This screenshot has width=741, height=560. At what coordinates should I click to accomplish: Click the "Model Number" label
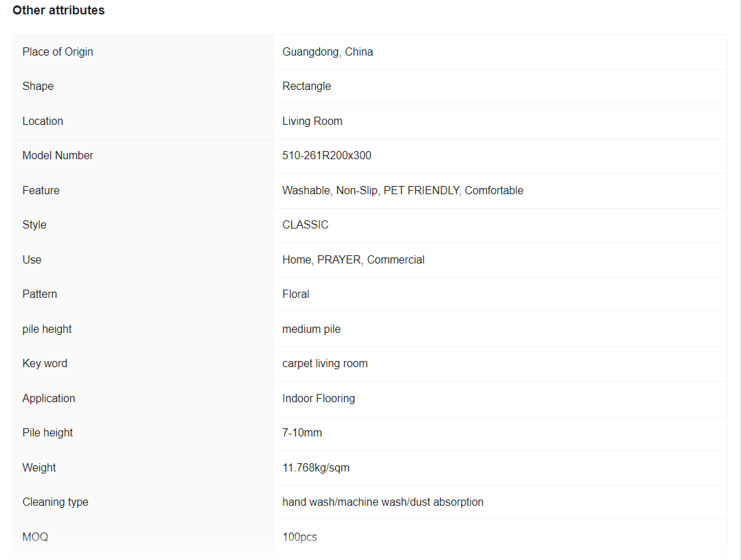(58, 156)
